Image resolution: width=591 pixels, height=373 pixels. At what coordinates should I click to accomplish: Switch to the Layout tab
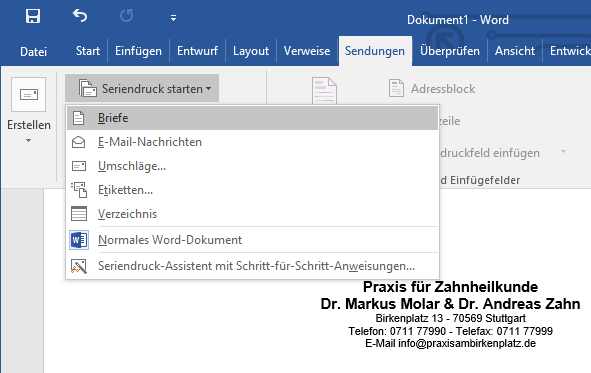(x=251, y=51)
